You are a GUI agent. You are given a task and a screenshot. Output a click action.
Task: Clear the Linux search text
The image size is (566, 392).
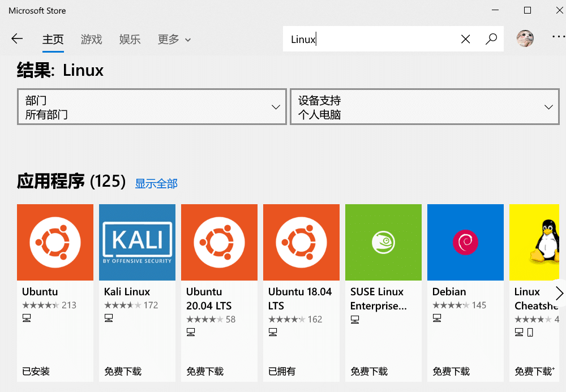pos(465,39)
